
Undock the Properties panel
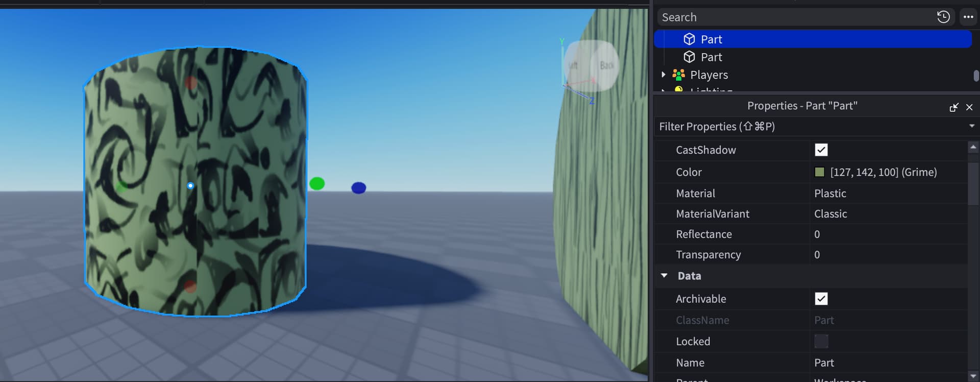pyautogui.click(x=953, y=107)
